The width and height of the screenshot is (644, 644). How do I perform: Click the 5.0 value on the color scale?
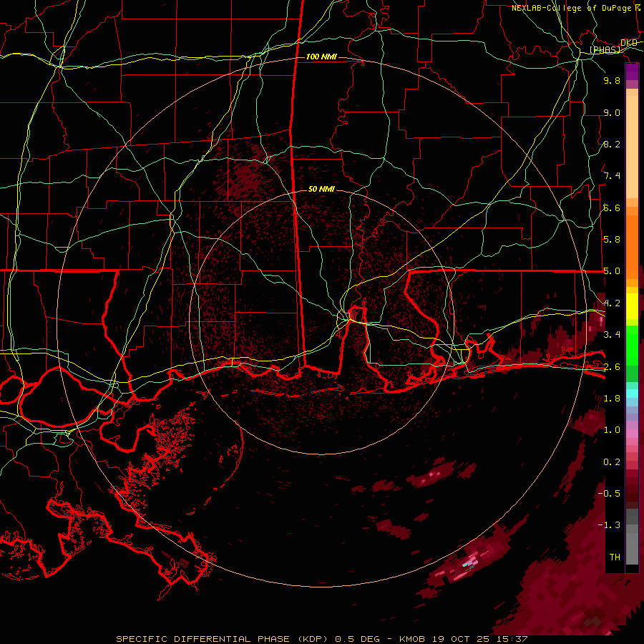612,271
